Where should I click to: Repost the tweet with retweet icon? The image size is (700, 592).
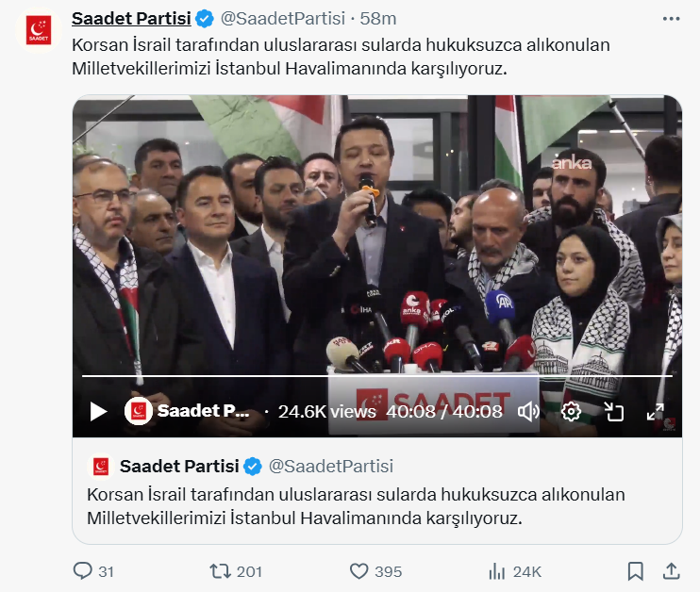click(x=220, y=571)
